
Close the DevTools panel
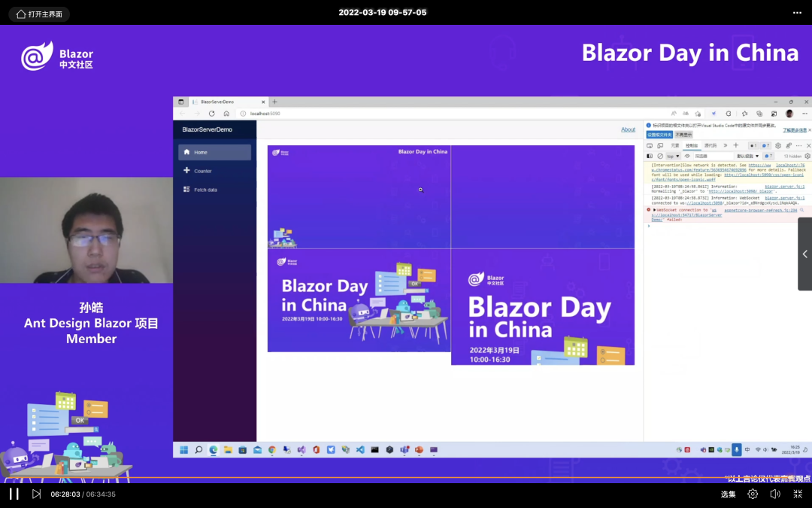[807, 146]
